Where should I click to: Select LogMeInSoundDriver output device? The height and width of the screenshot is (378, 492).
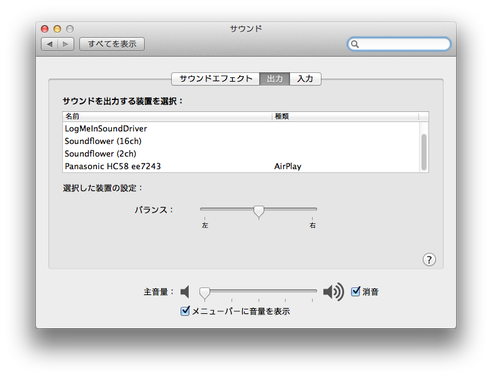pos(241,129)
